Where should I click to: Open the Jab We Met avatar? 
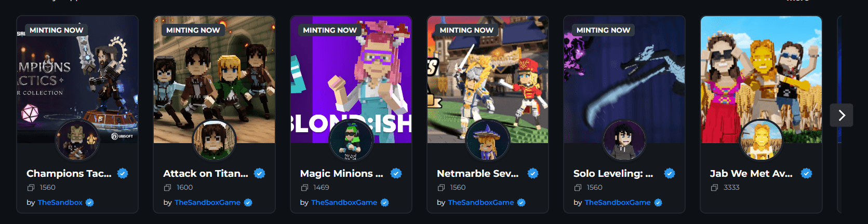(761, 140)
